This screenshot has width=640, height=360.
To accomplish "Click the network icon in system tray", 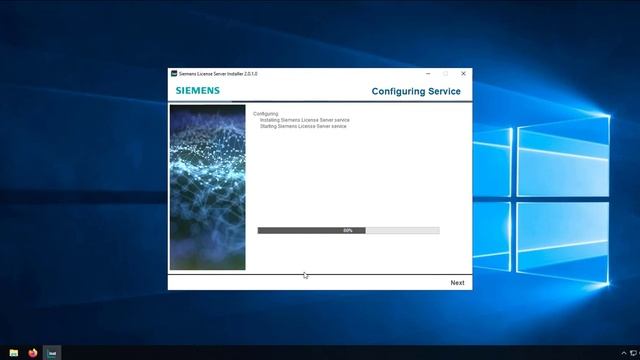I will (x=633, y=353).
